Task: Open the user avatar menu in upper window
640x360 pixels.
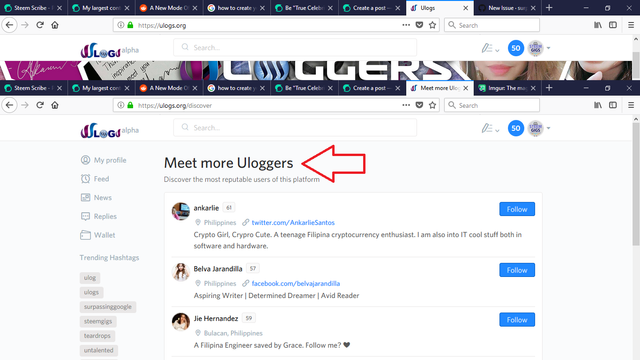Action: pos(539,48)
